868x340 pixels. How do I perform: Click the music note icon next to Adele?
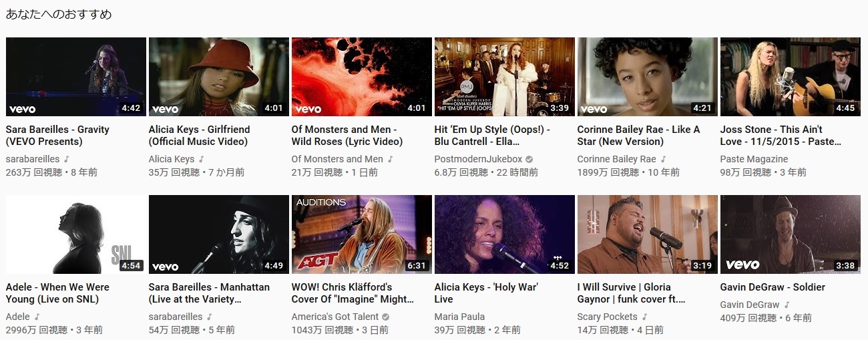click(37, 317)
